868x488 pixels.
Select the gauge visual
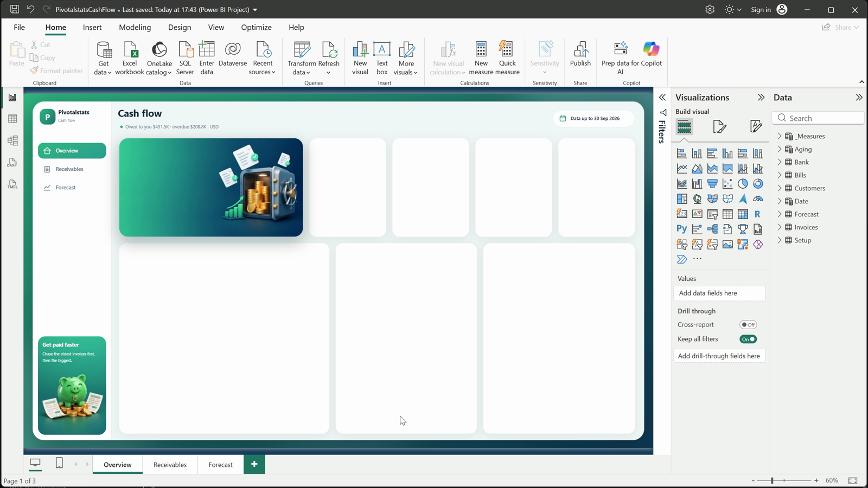tap(758, 199)
